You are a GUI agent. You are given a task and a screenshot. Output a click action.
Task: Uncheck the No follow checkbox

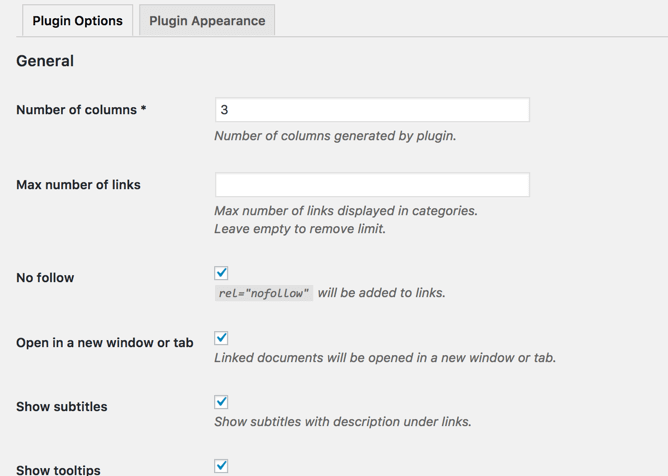221,273
